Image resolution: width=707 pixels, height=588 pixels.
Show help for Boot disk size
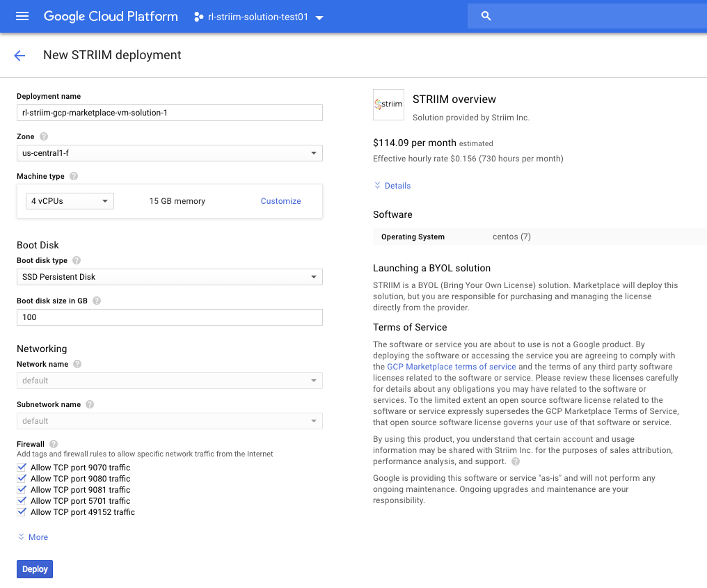97,301
